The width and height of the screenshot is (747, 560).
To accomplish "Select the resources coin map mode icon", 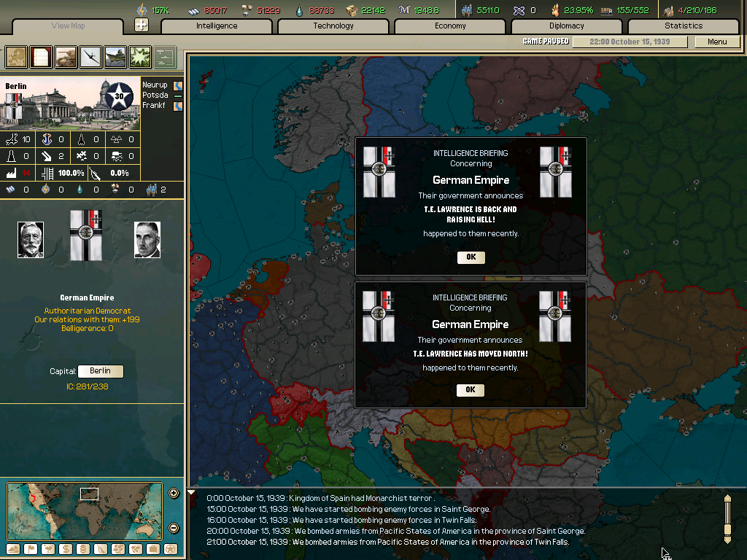I will [84, 549].
